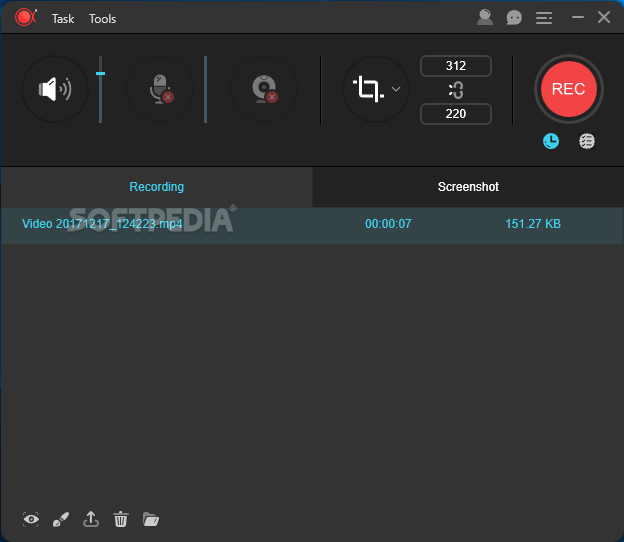Toggle the system sound speaker button

coord(55,89)
